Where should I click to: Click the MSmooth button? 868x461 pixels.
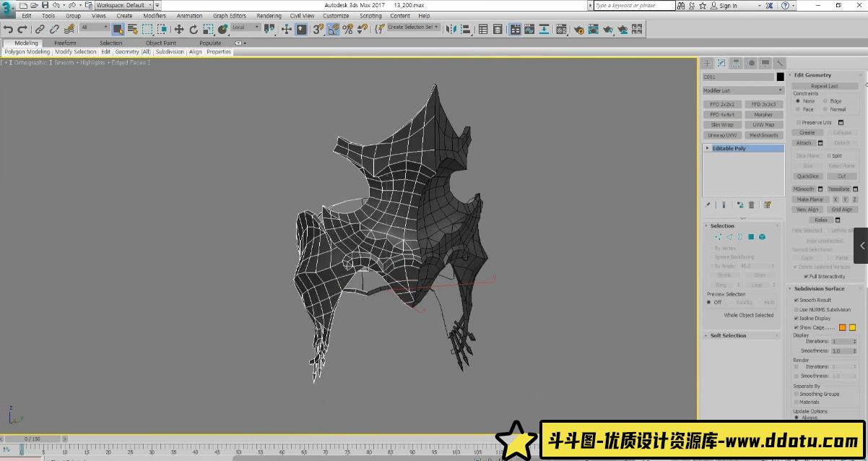pyautogui.click(x=804, y=189)
